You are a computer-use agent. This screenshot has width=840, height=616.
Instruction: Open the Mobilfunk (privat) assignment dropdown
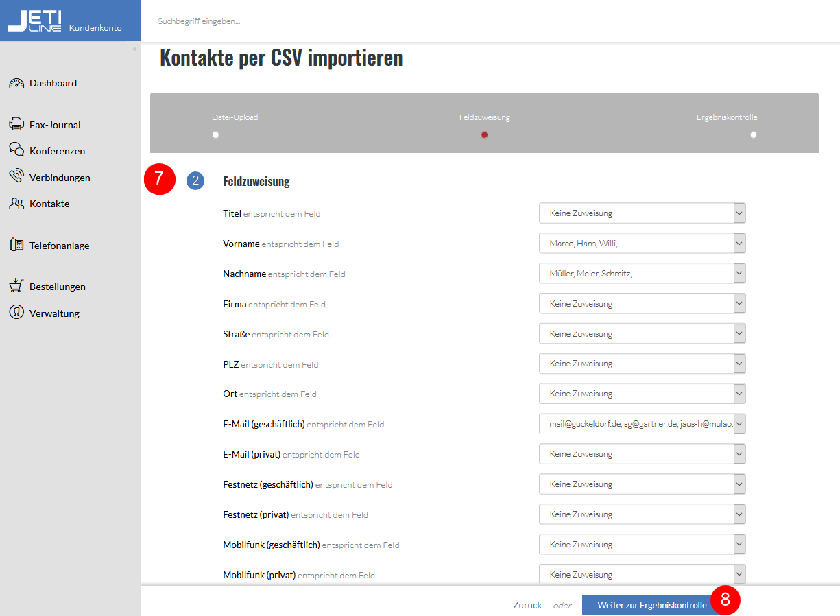642,575
